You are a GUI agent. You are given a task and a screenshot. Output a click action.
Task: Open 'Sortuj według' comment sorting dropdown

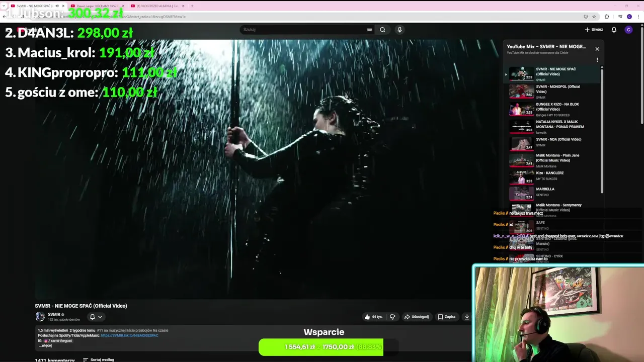(x=99, y=359)
